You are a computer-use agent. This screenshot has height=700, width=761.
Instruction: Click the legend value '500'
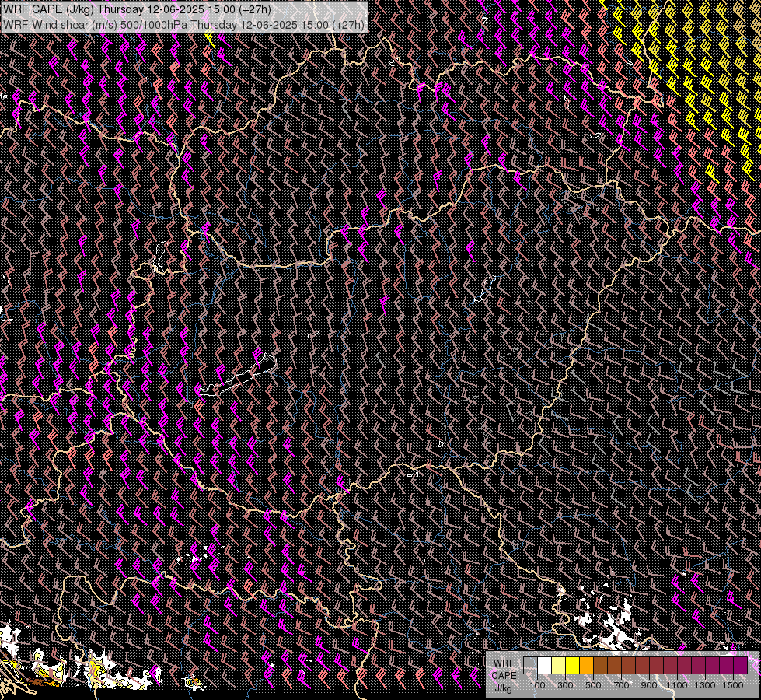click(x=593, y=685)
